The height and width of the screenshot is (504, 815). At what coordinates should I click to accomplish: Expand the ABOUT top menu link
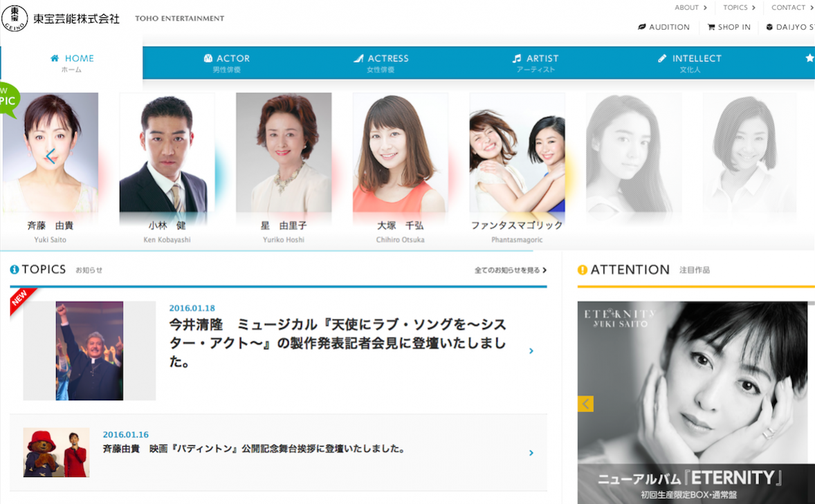tap(690, 8)
